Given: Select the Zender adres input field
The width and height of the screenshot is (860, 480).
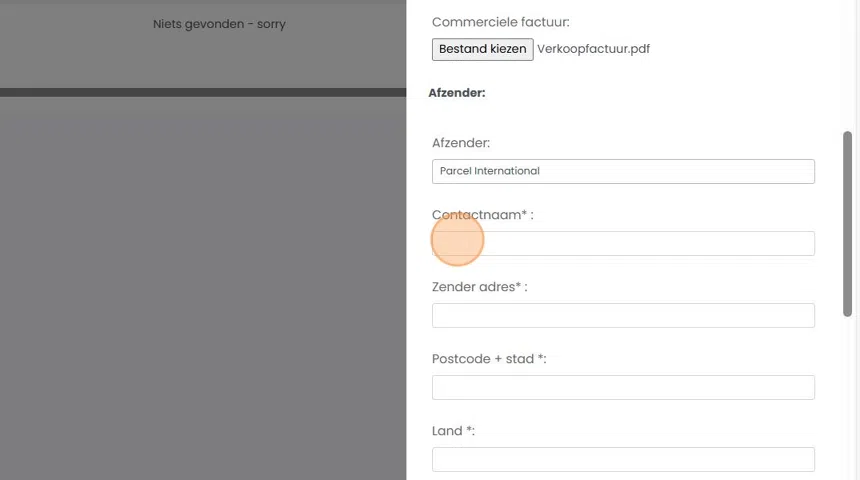Looking at the screenshot, I should click(623, 315).
